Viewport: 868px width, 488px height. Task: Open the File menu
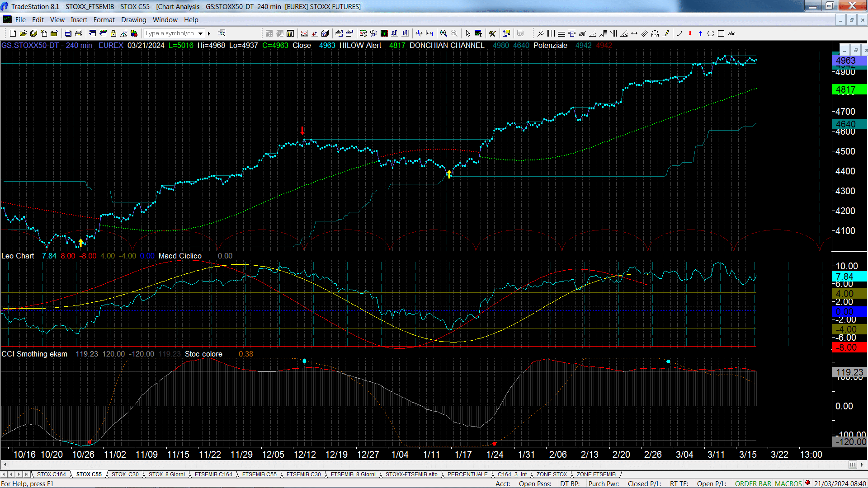[20, 20]
